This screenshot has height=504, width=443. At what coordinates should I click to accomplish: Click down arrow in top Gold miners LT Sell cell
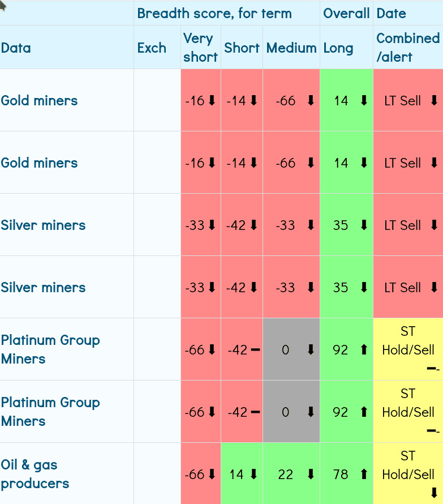(435, 101)
